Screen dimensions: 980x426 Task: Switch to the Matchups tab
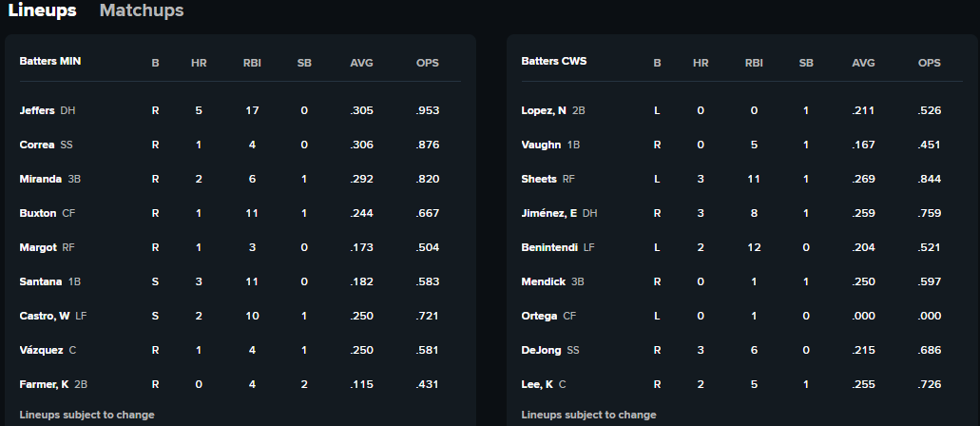pyautogui.click(x=142, y=10)
